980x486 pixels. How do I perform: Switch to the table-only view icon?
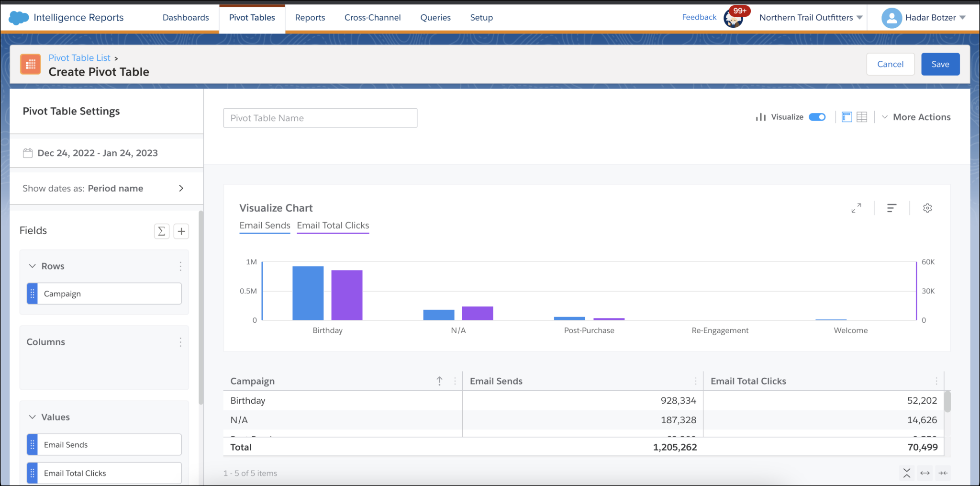862,116
